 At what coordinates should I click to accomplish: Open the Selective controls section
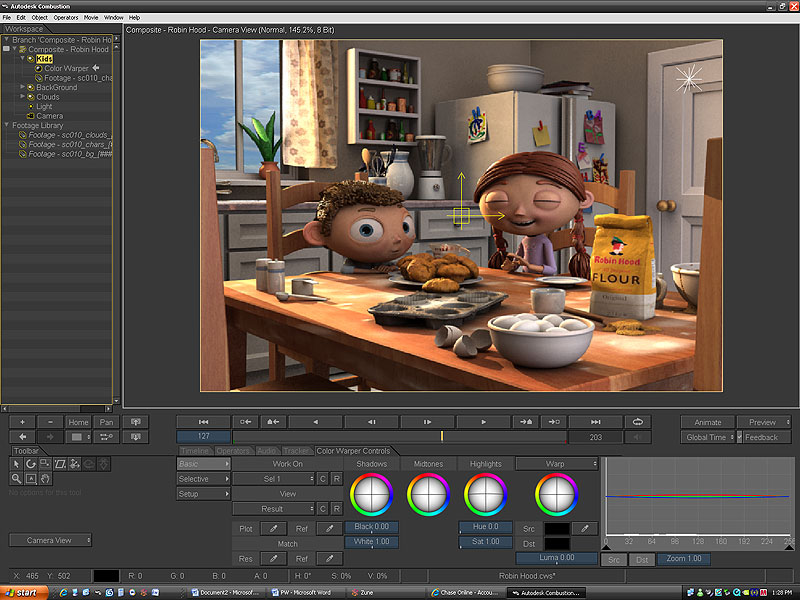point(203,479)
